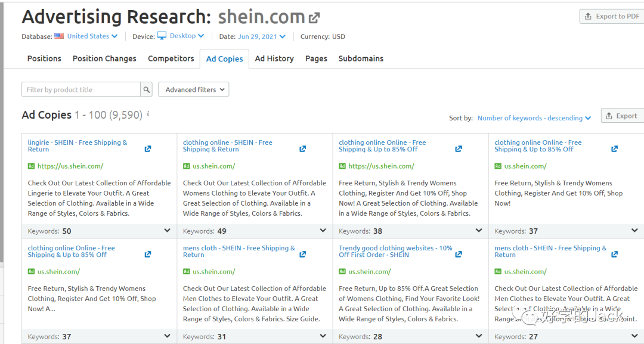Open shein.com external link icon in the heading
The image size is (644, 344).
coord(314,18)
